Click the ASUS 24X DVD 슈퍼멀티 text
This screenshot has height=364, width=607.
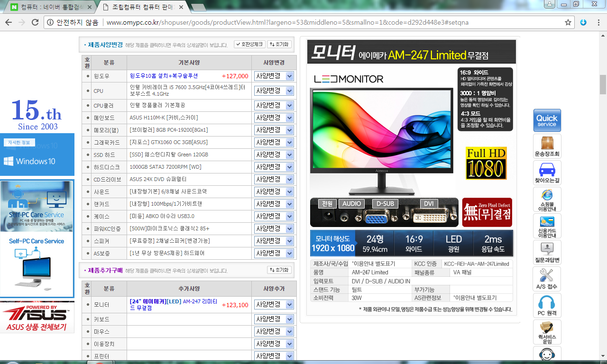tap(158, 179)
